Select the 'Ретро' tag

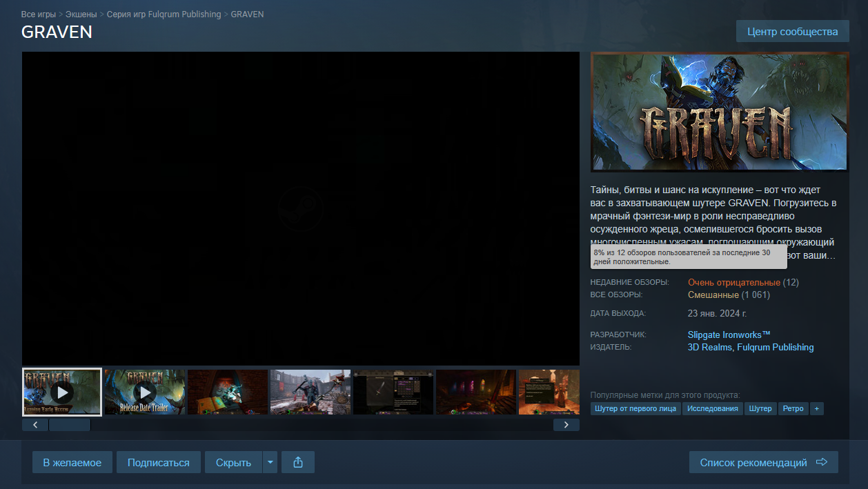coord(793,408)
